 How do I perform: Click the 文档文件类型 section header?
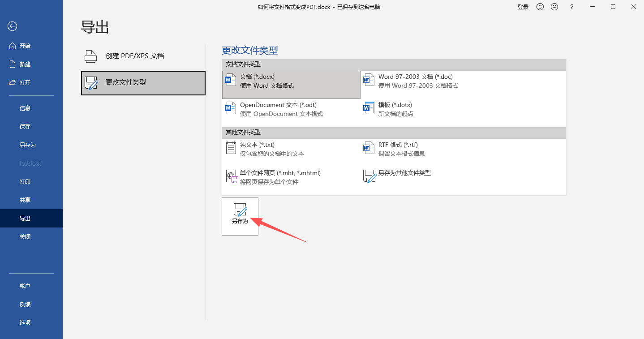394,64
